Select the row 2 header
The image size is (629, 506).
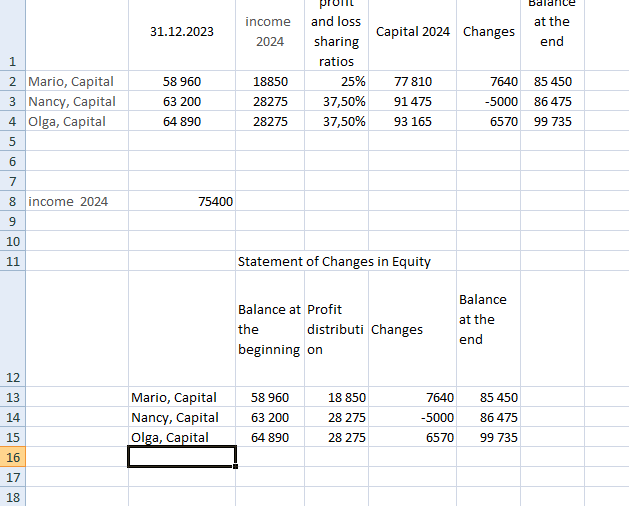(12, 81)
